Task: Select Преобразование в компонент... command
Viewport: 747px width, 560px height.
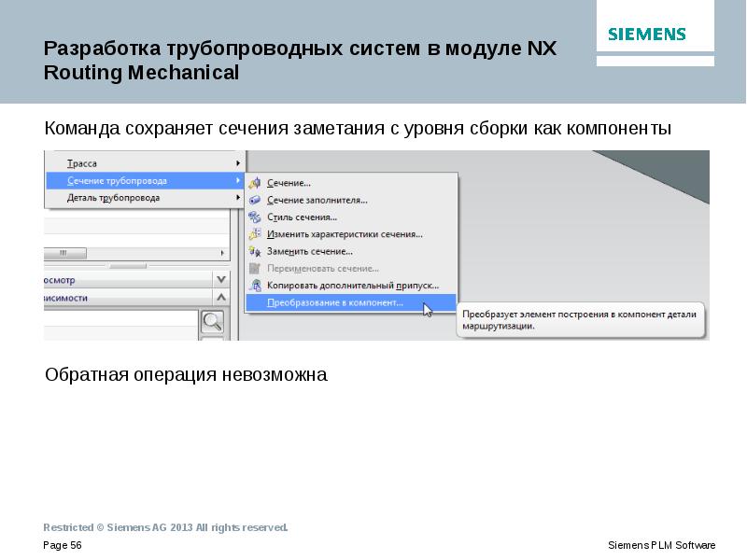Action: (351, 302)
